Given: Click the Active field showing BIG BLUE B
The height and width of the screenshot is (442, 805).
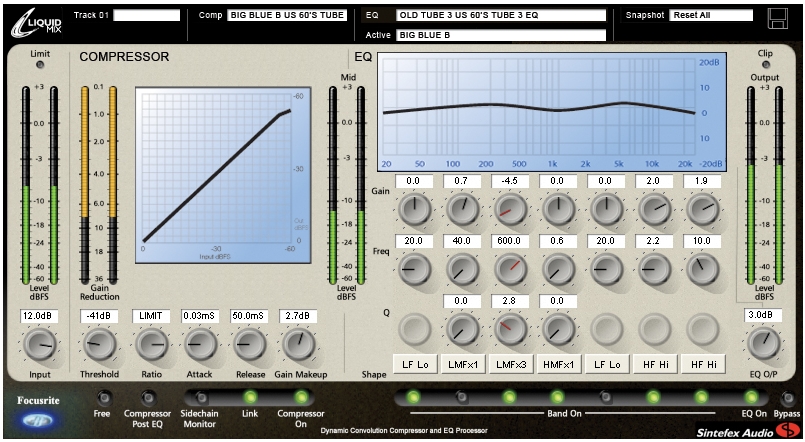Looking at the screenshot, I should [x=501, y=35].
